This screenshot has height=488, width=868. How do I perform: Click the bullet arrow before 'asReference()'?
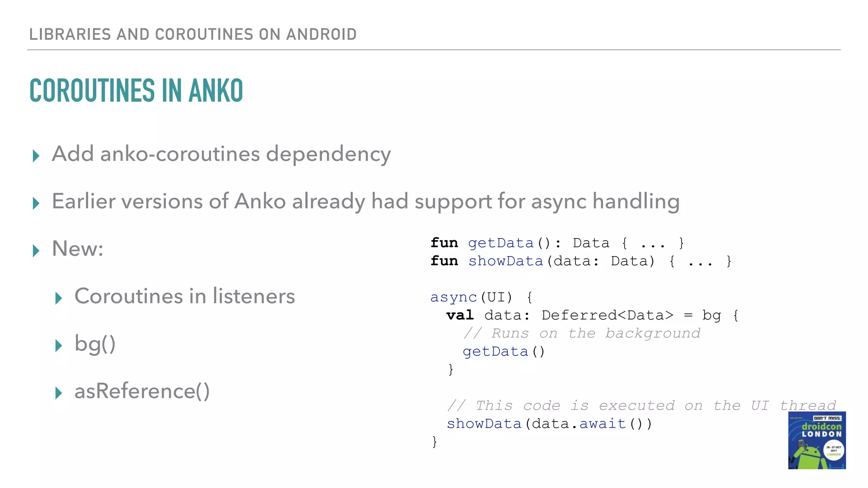(x=58, y=393)
